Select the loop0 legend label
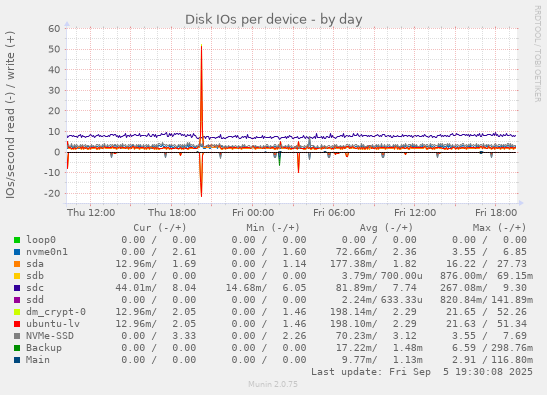 point(41,240)
